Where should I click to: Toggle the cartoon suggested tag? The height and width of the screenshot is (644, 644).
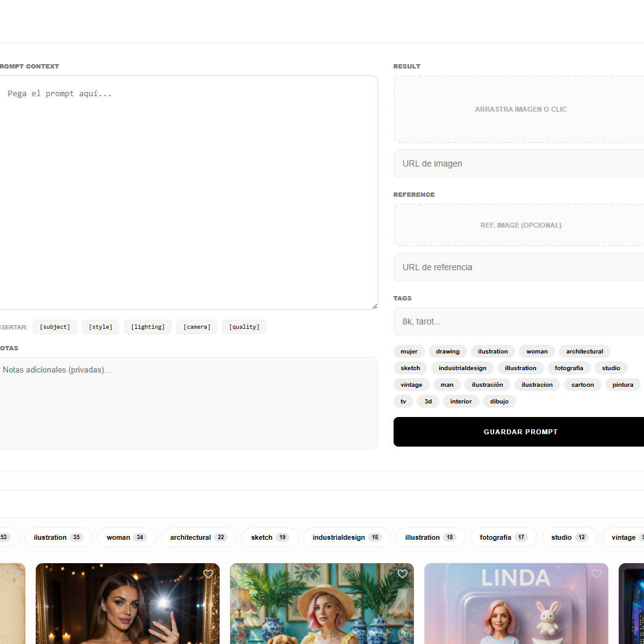pyautogui.click(x=582, y=385)
